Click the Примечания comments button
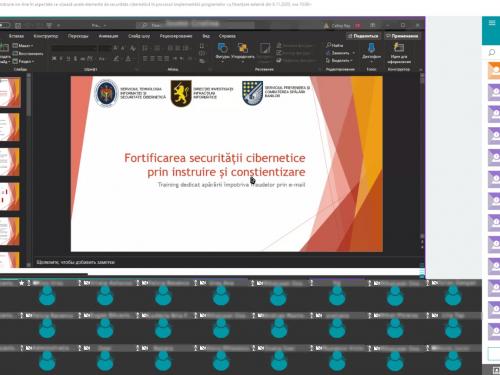The image size is (500, 375). click(402, 36)
